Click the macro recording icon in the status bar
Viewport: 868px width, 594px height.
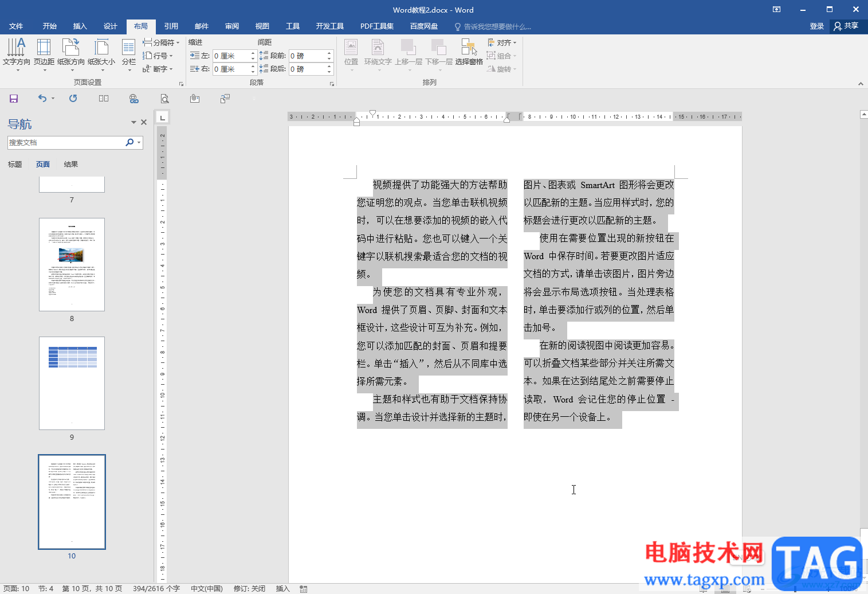tap(304, 589)
